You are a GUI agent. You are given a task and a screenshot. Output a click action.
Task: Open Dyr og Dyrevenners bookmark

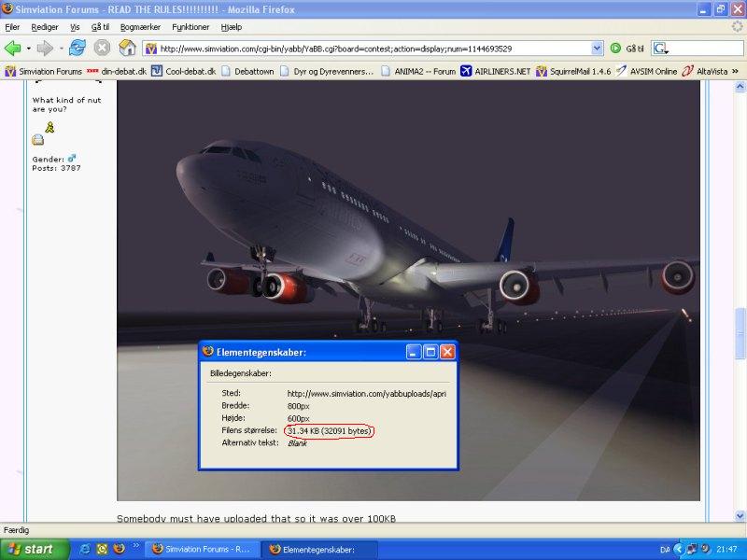[x=326, y=72]
